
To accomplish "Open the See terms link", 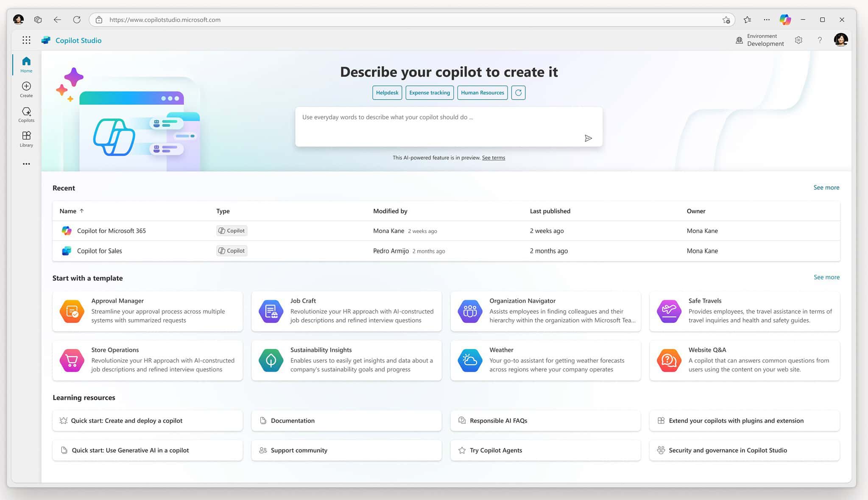I will 493,157.
